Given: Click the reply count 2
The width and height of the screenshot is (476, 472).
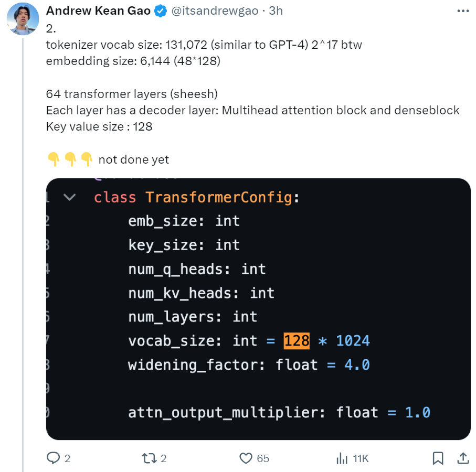Looking at the screenshot, I should tap(67, 458).
